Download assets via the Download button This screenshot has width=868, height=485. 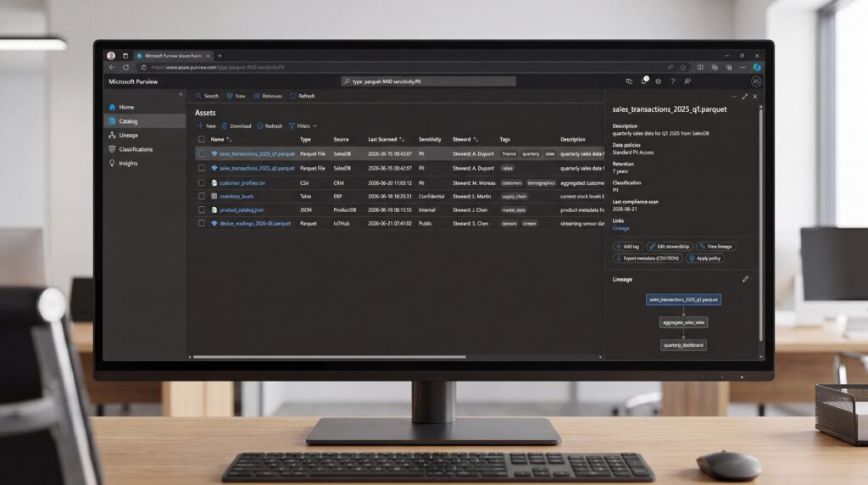coord(236,126)
